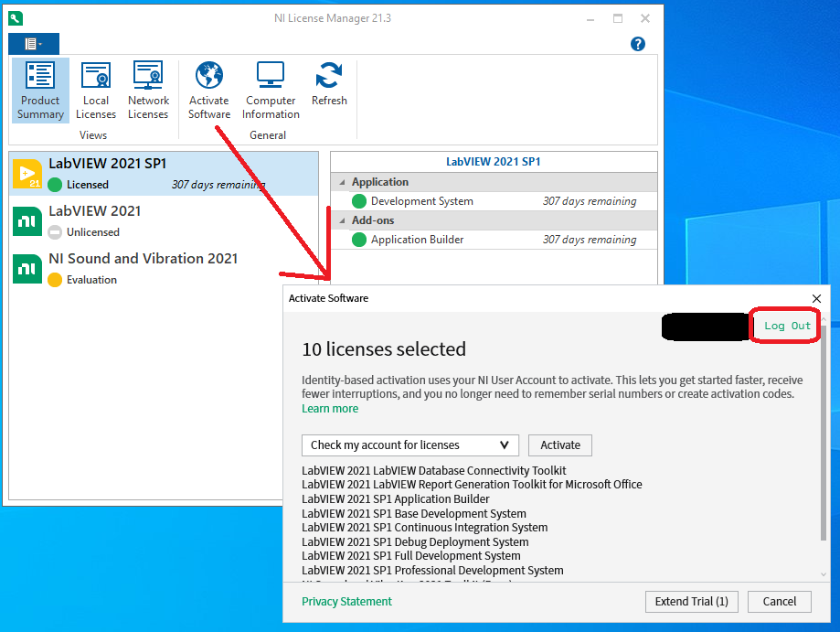The image size is (840, 632).
Task: Click the LabVIEW 2021 SP1 yellow icon
Action: pyautogui.click(x=27, y=174)
